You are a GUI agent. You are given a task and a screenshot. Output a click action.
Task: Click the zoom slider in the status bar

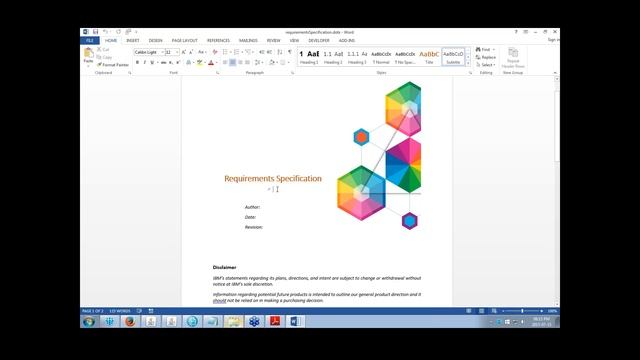tap(522, 311)
